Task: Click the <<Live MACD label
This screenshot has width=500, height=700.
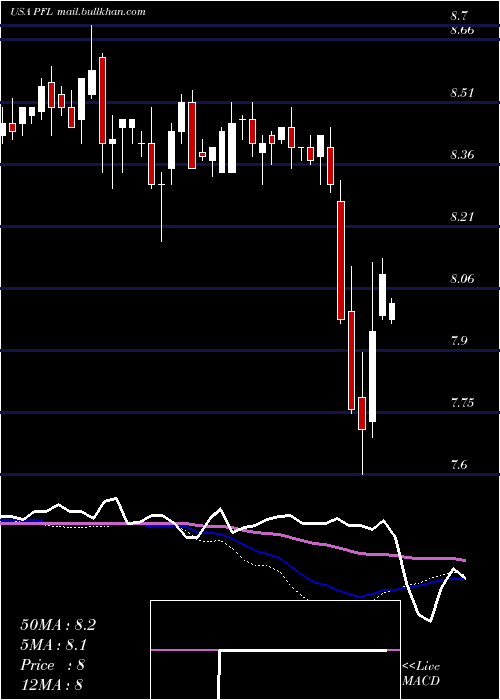Action: coord(421,673)
